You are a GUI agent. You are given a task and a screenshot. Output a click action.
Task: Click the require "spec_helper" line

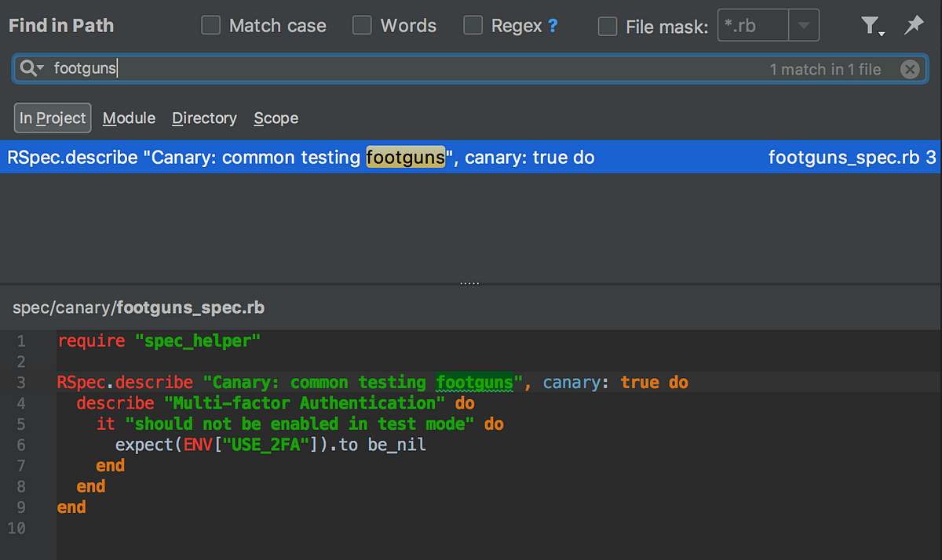[x=158, y=341]
